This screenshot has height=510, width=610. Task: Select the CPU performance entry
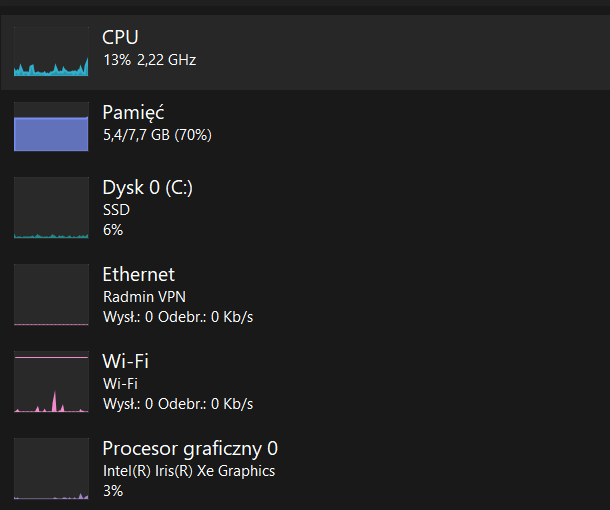point(121,37)
